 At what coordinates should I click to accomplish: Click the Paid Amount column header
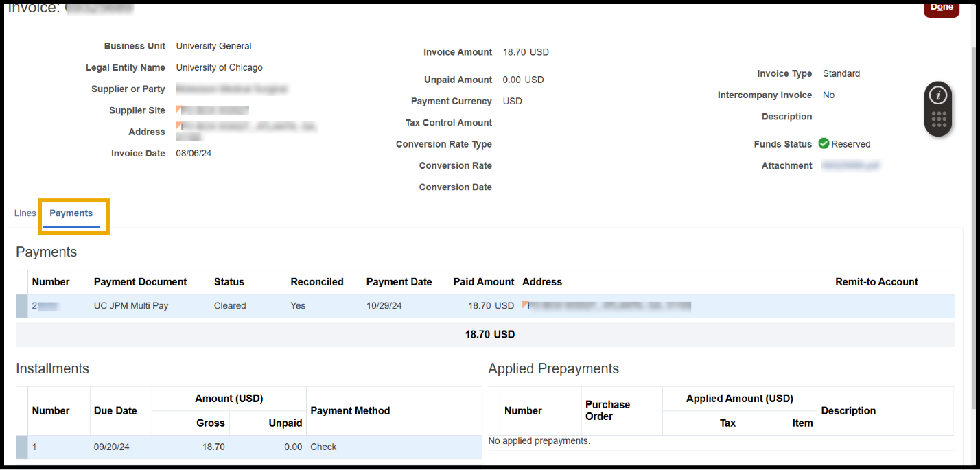tap(483, 282)
